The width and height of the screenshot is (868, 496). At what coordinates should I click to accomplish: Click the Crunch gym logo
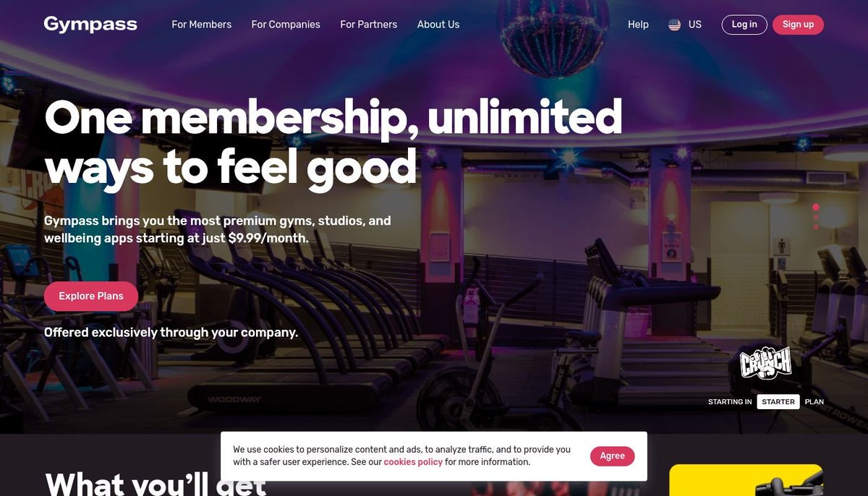765,362
